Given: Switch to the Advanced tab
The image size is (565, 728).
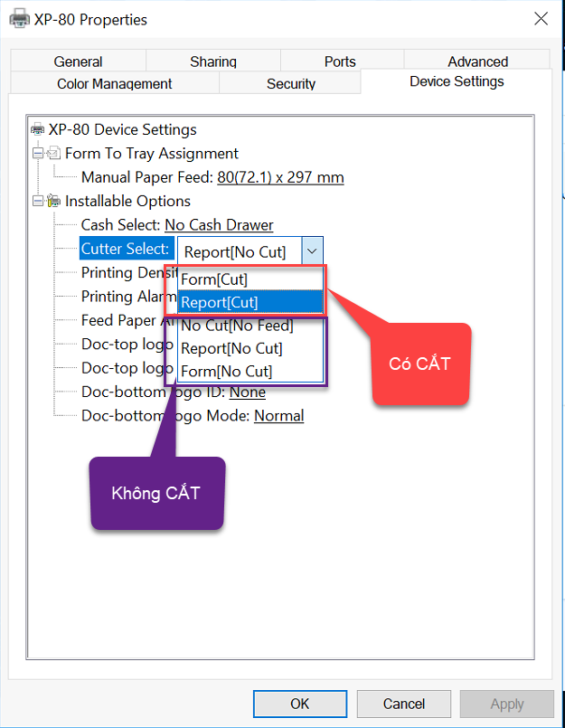Looking at the screenshot, I should coord(477,61).
